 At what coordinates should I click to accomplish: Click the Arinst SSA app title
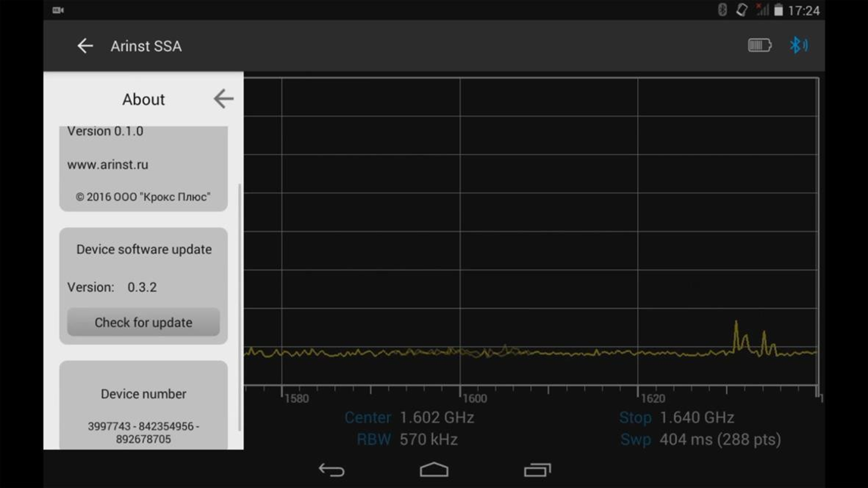pos(145,45)
